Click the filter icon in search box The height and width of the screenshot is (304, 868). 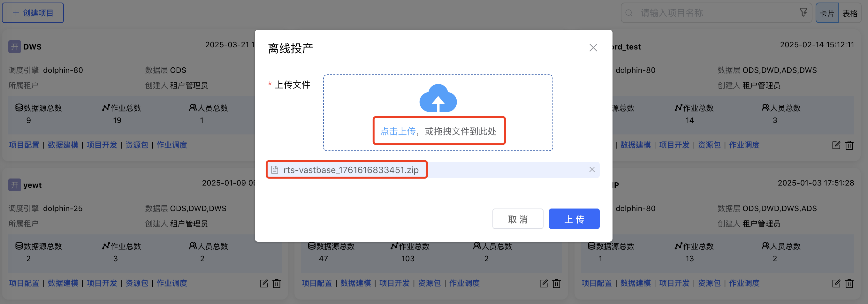coord(803,13)
